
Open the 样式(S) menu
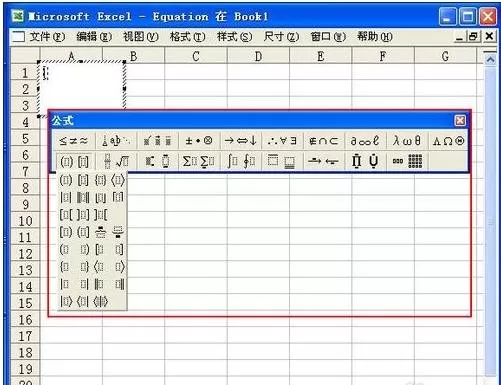point(234,37)
